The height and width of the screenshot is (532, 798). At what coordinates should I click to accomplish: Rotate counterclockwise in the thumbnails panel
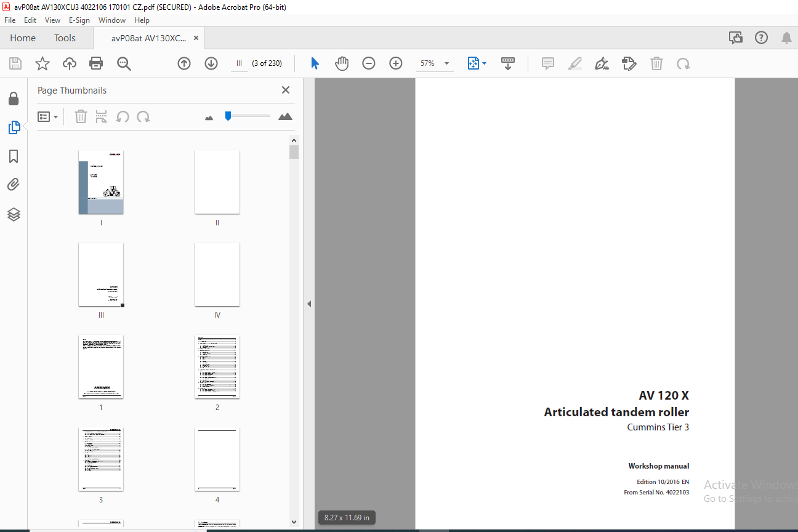[123, 116]
